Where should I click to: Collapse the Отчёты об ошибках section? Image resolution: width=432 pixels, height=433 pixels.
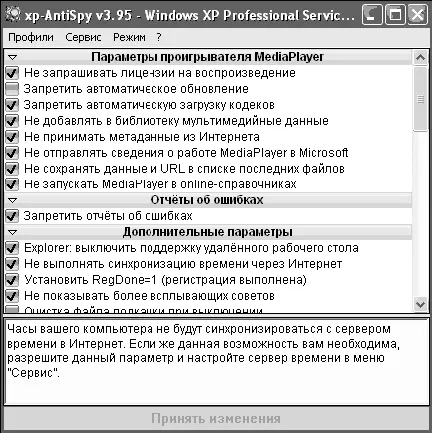[x=12, y=200]
